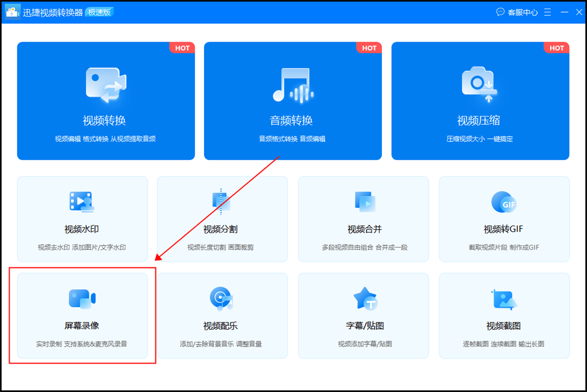Click the 音频转换 music note icon
The width and height of the screenshot is (587, 392).
[293, 85]
